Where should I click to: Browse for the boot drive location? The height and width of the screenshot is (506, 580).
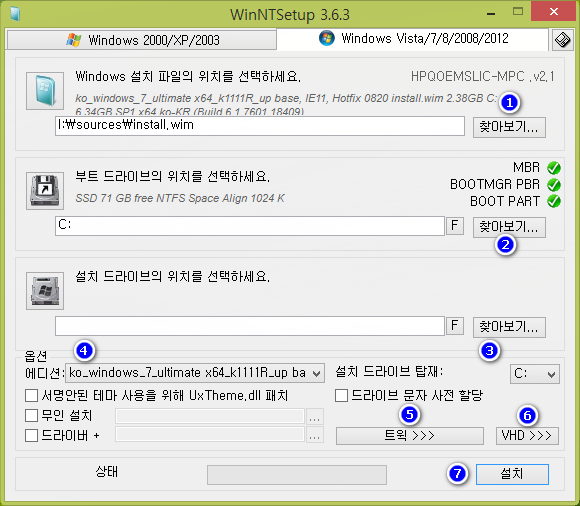(509, 227)
